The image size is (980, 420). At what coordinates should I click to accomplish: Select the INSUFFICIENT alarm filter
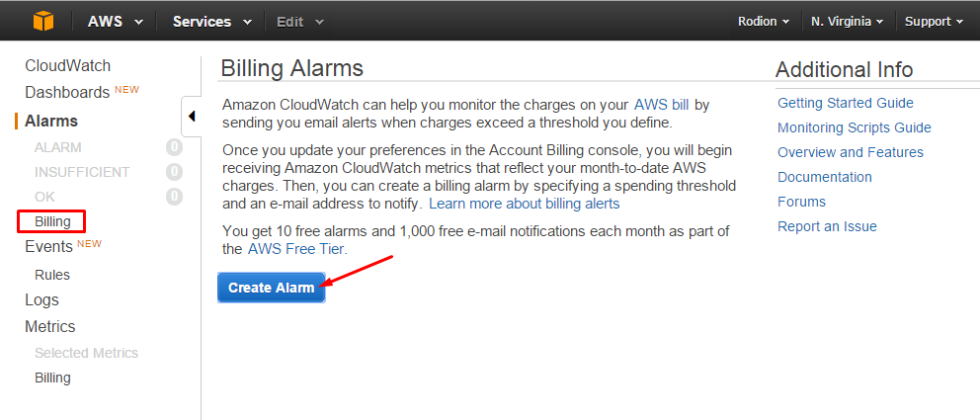[x=82, y=172]
